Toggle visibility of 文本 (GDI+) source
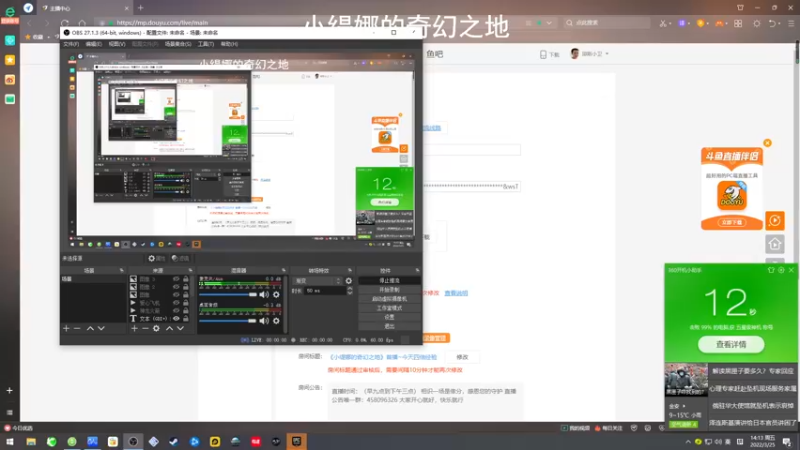The height and width of the screenshot is (450, 800). tap(176, 318)
